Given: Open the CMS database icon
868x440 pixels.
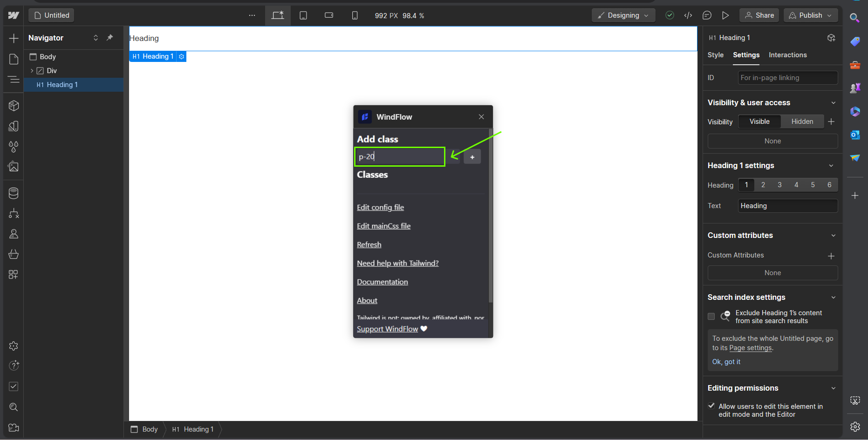Looking at the screenshot, I should (x=14, y=193).
